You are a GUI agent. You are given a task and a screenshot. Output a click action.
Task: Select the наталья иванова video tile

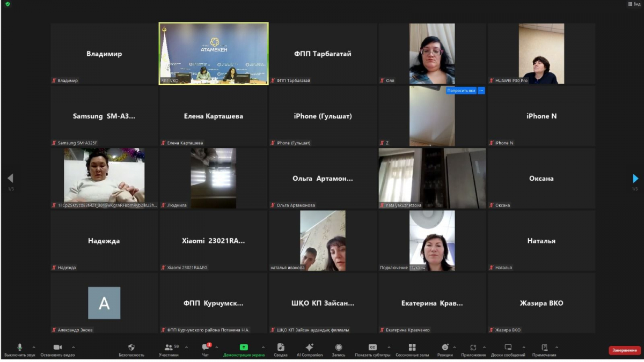click(323, 240)
